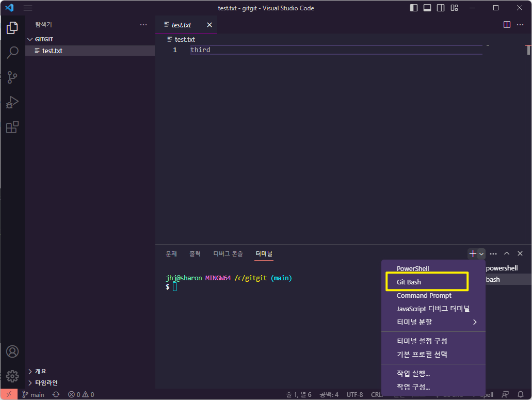Select 터미널 설정 구성 menu item
The height and width of the screenshot is (400, 532).
(x=433, y=341)
